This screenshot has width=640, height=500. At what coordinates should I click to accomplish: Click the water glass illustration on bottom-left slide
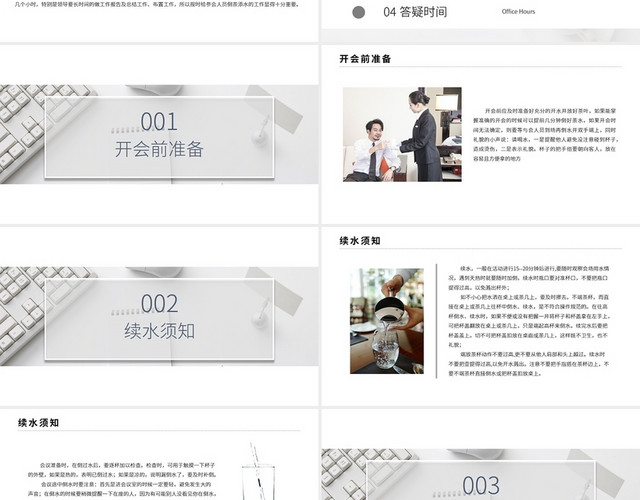(x=259, y=471)
